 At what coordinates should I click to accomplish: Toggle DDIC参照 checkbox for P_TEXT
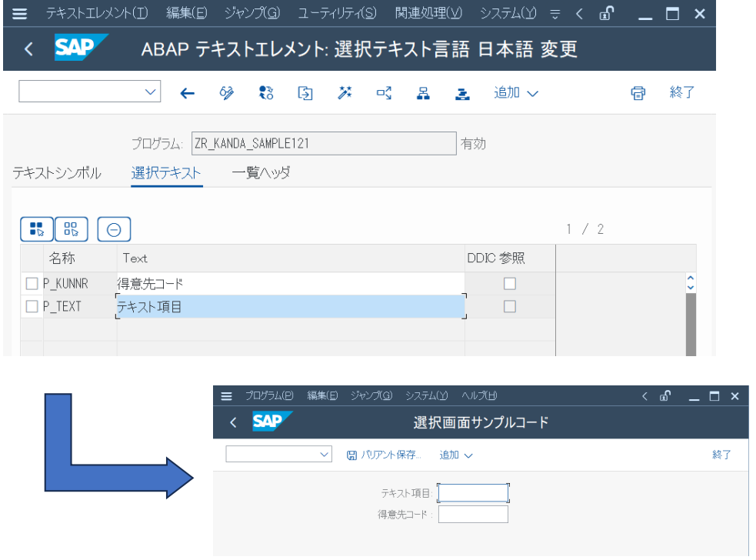(510, 306)
